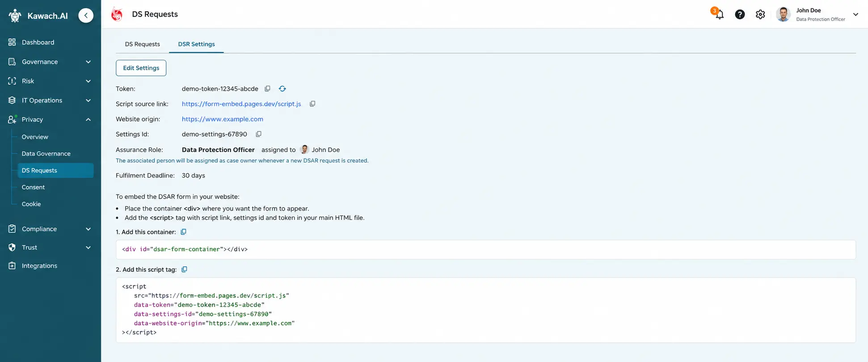
Task: Click the Compliance clipboard icon
Action: pyautogui.click(x=12, y=229)
